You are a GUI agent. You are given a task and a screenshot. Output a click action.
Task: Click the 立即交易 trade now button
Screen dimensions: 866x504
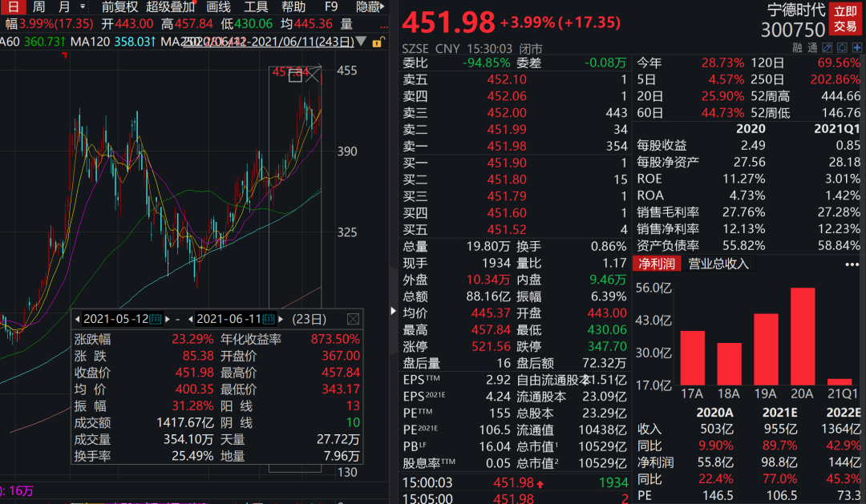[845, 18]
